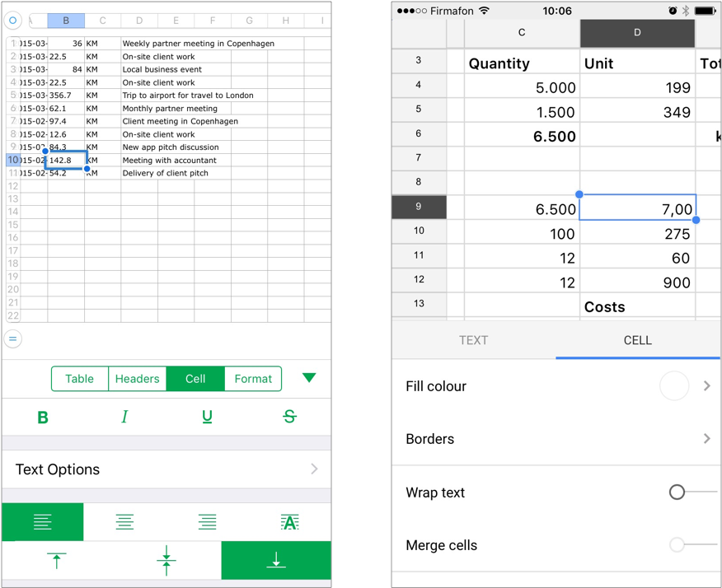The height and width of the screenshot is (588, 722).
Task: Apply underline formatting
Action: coord(207,418)
